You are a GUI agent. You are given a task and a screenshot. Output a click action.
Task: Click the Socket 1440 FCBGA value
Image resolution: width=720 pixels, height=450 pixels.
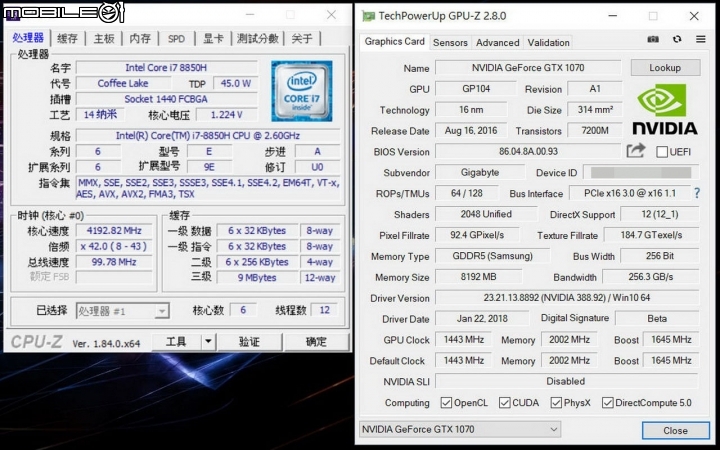[x=166, y=99]
